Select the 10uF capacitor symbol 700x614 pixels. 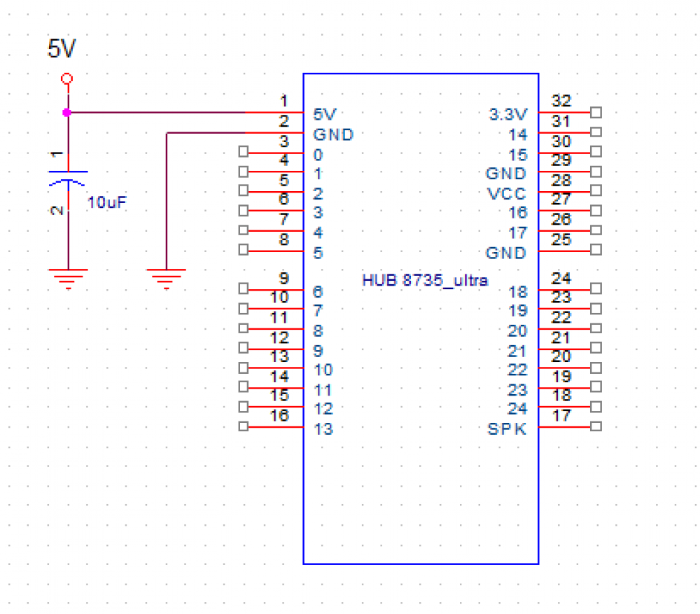click(x=67, y=176)
